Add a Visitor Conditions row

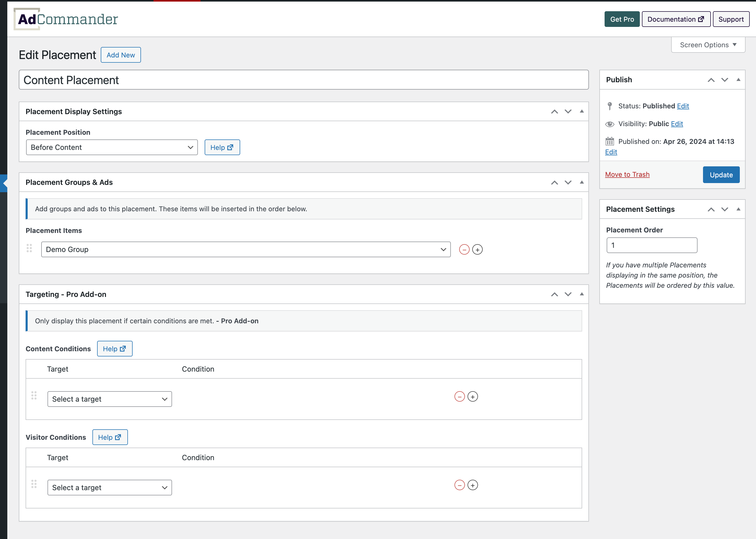(x=473, y=485)
